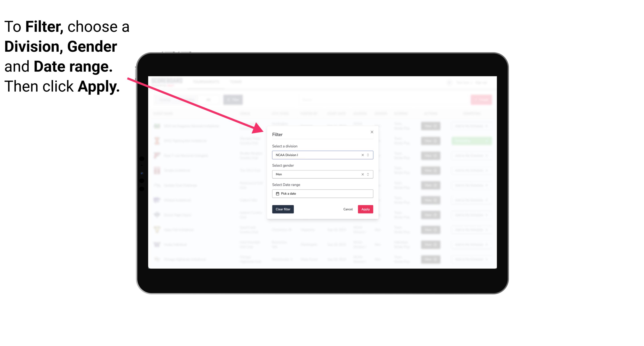Viewport: 644px width, 346px height.
Task: Click the Clear filter button
Action: click(x=283, y=209)
